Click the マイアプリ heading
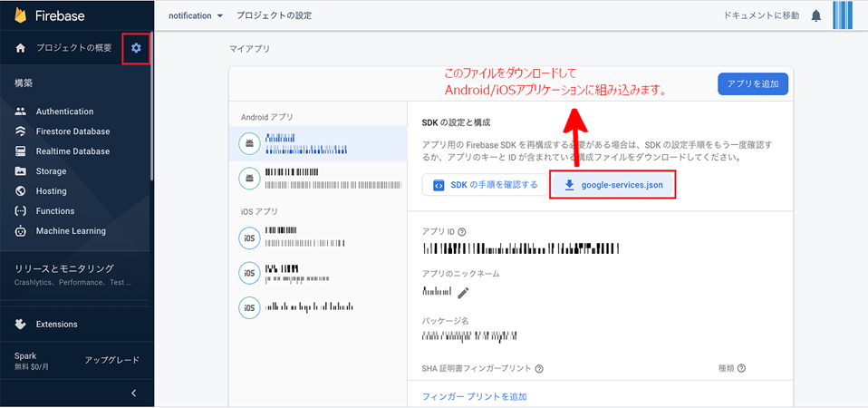 250,49
